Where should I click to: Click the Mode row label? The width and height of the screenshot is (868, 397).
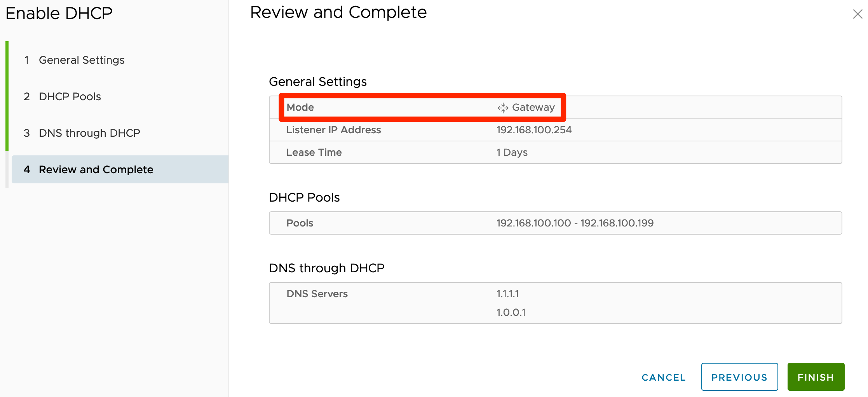(x=300, y=108)
